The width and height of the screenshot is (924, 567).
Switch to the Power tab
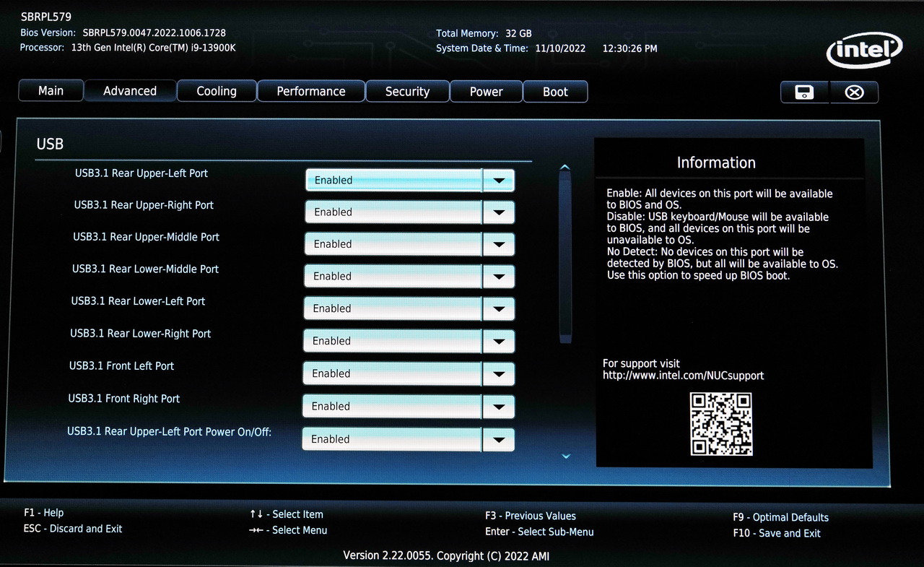tap(487, 92)
